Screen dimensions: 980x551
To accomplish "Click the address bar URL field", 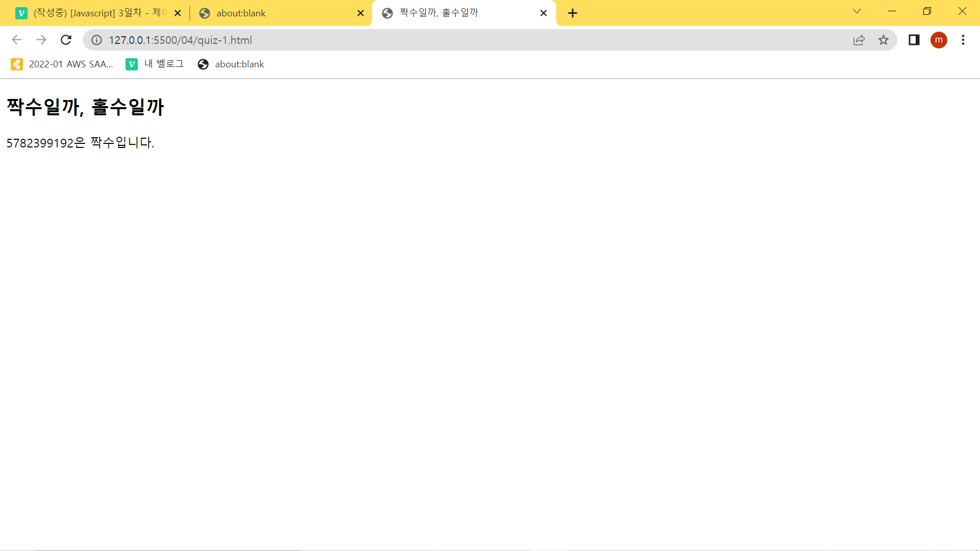I will (459, 40).
